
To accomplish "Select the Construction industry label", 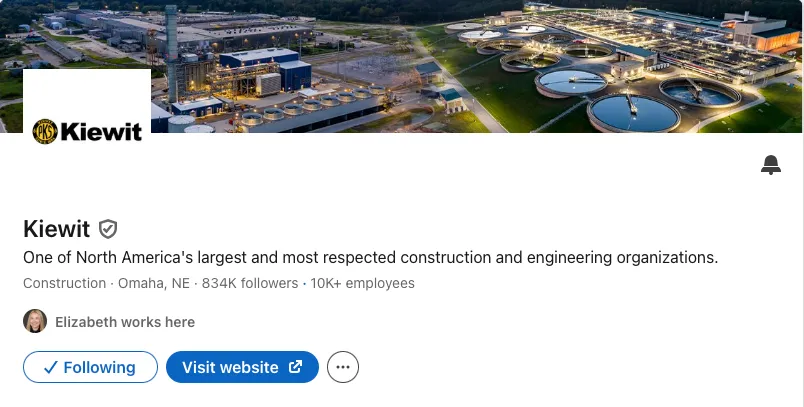I will [x=65, y=283].
